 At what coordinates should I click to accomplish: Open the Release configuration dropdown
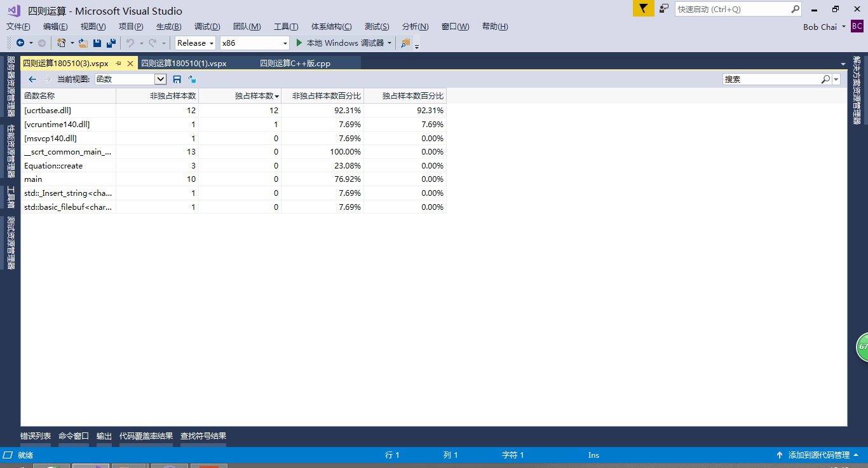[196, 43]
